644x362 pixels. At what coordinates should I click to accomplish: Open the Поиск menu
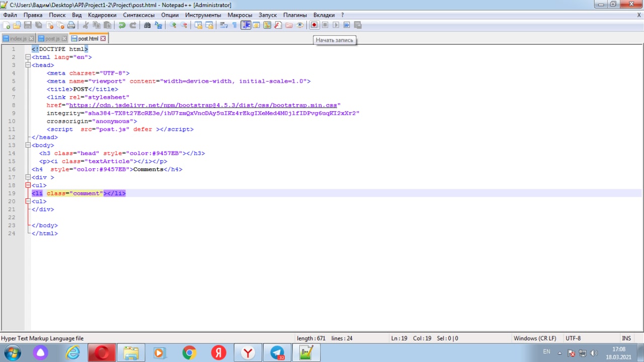point(57,15)
